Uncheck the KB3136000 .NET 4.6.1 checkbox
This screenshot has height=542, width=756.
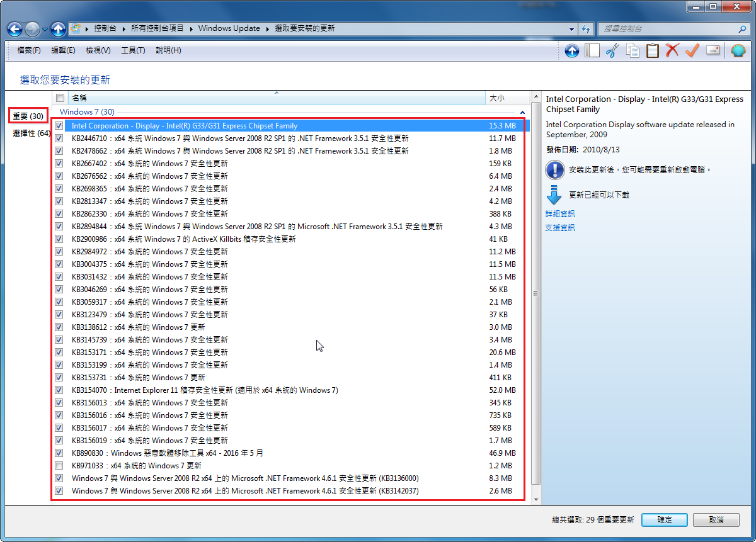(x=59, y=478)
